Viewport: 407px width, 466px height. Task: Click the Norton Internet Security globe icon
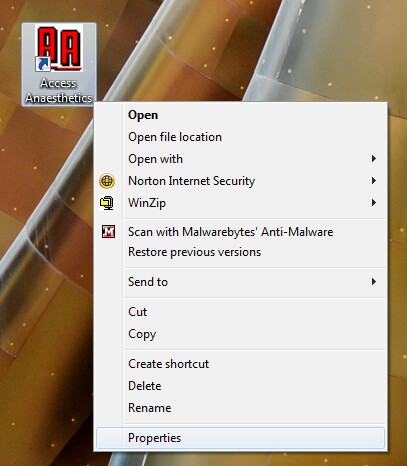107,181
